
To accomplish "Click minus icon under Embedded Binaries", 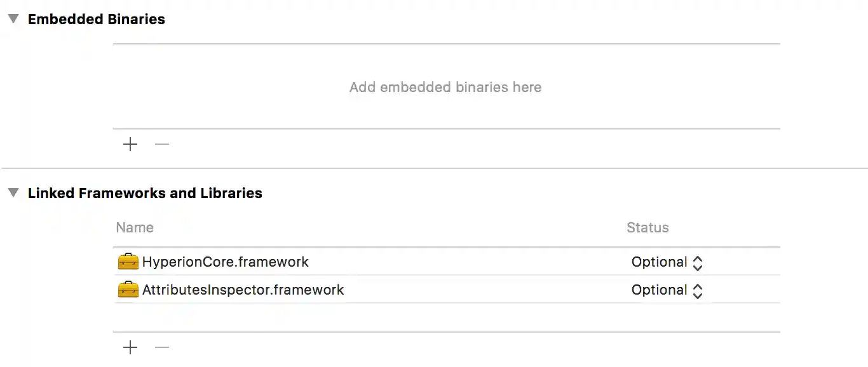I will pyautogui.click(x=161, y=144).
